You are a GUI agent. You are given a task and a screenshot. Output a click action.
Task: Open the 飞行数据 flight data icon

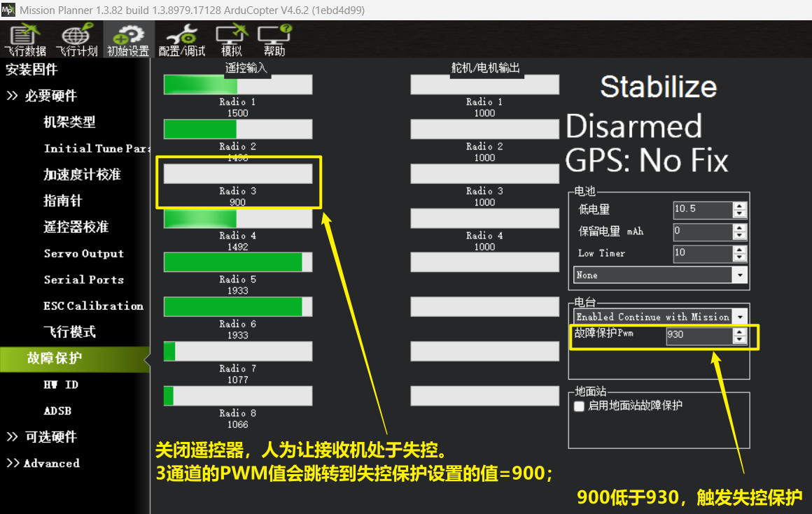tap(25, 40)
